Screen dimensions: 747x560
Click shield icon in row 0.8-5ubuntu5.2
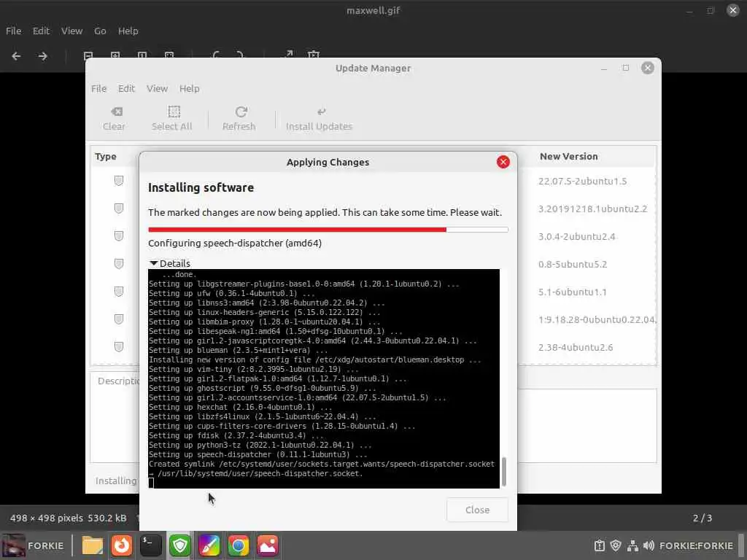point(119,264)
